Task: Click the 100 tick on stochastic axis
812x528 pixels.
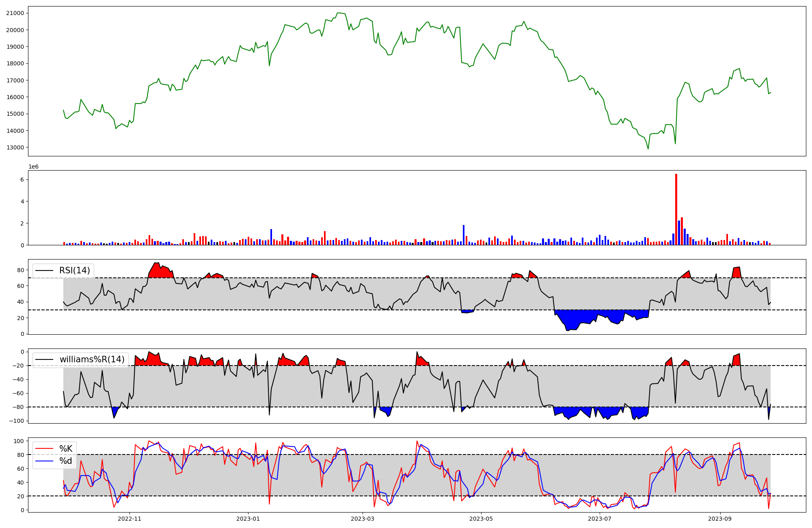Action: tap(19, 441)
